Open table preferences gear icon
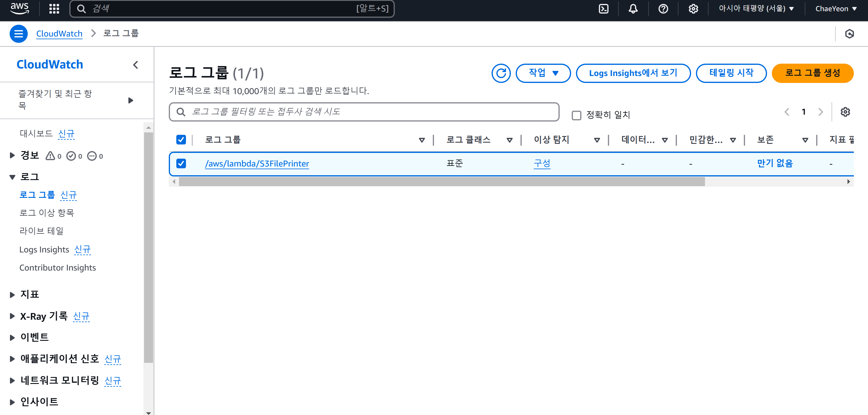 845,112
